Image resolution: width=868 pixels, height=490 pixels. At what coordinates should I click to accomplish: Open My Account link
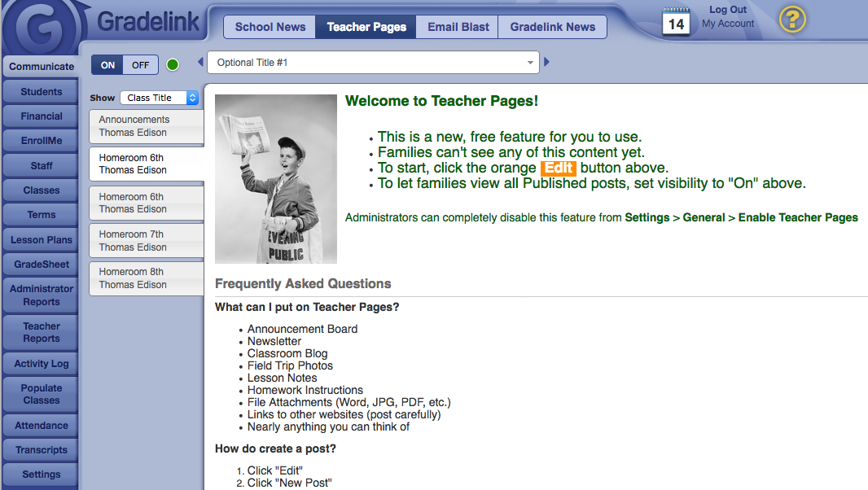point(728,24)
